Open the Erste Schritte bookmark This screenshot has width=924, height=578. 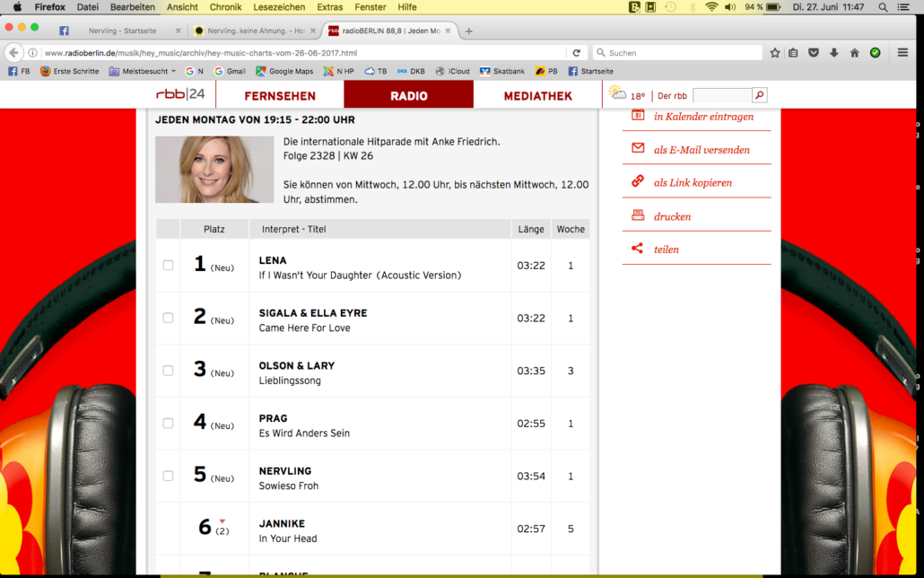point(70,71)
